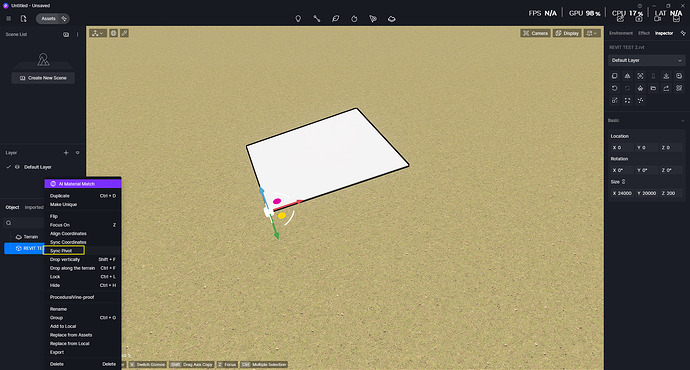Image resolution: width=690 pixels, height=370 pixels.
Task: Click the reset/undo icon in Inspector
Action: [x=614, y=88]
